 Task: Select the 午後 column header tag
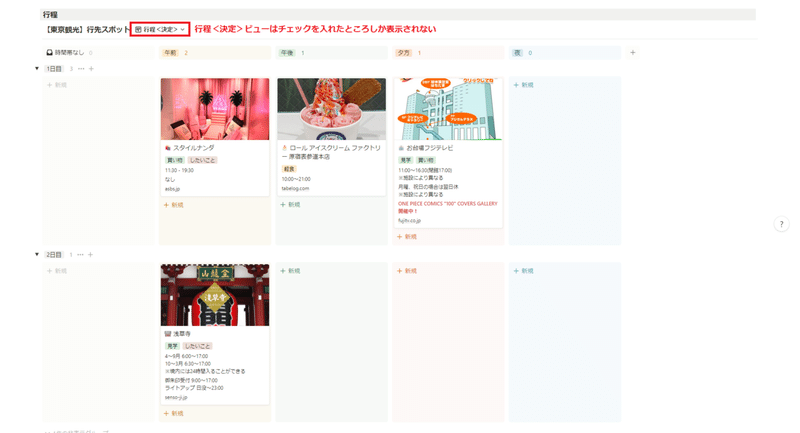[x=287, y=53]
